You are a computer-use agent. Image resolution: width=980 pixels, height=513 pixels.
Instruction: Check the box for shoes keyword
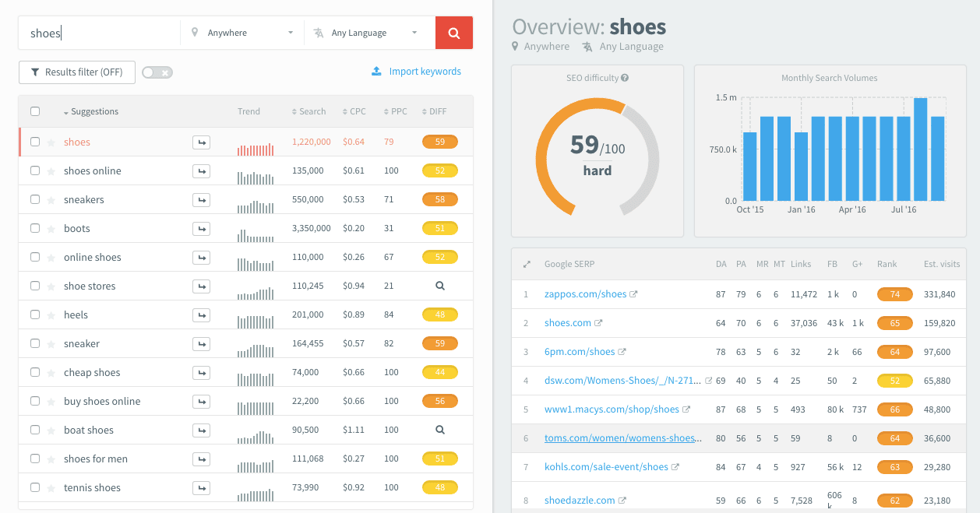coord(35,142)
